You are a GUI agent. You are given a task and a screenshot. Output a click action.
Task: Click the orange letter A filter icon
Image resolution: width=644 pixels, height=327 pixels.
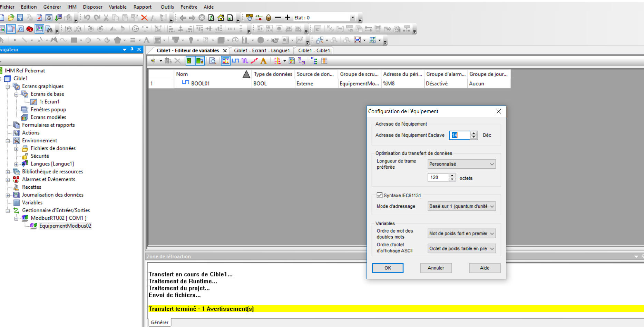tap(263, 61)
